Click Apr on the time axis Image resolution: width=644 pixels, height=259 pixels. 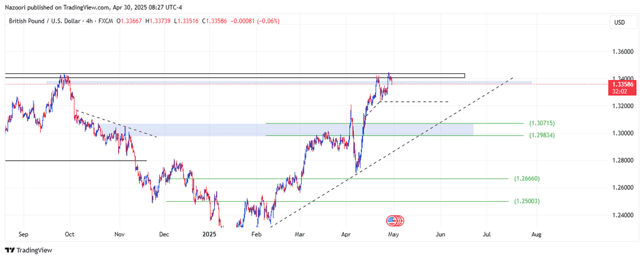pyautogui.click(x=346, y=235)
